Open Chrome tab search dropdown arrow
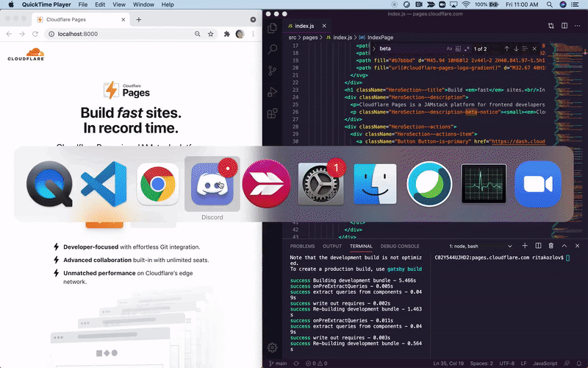This screenshot has height=368, width=588. click(x=253, y=20)
